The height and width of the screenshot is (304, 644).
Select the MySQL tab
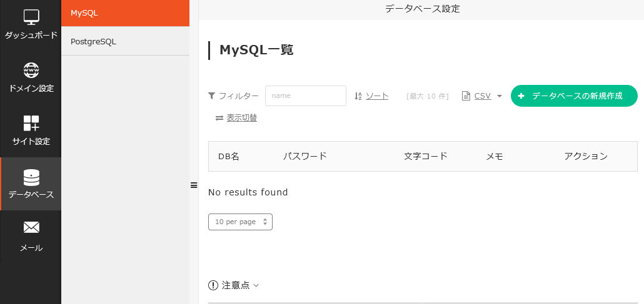(125, 13)
